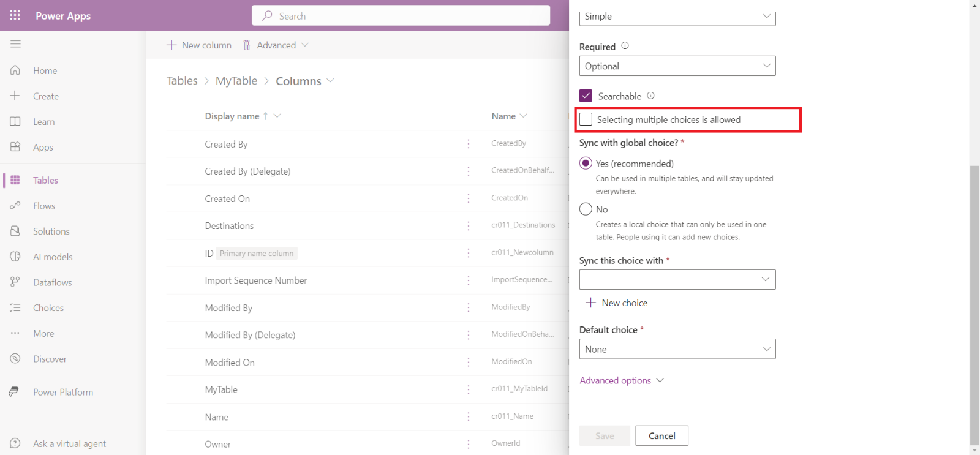The width and height of the screenshot is (980, 455).
Task: Open options menu for MyTable row
Action: (x=469, y=389)
